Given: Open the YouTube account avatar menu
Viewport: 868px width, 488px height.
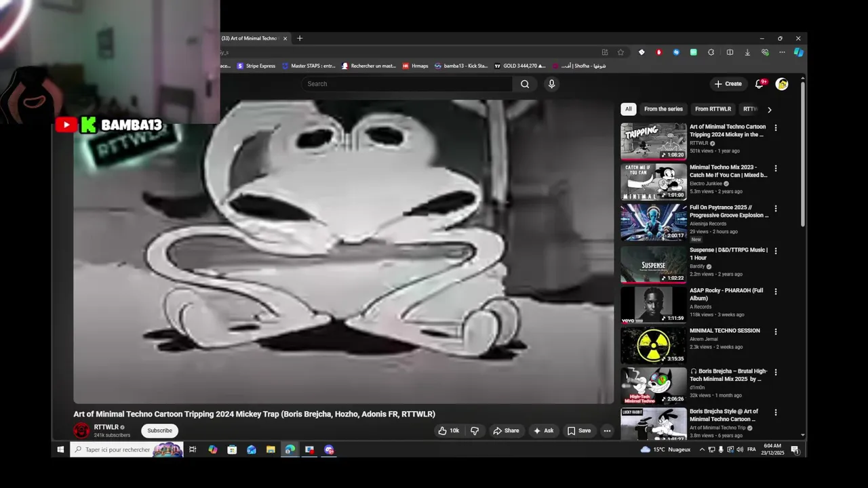Looking at the screenshot, I should coord(782,84).
